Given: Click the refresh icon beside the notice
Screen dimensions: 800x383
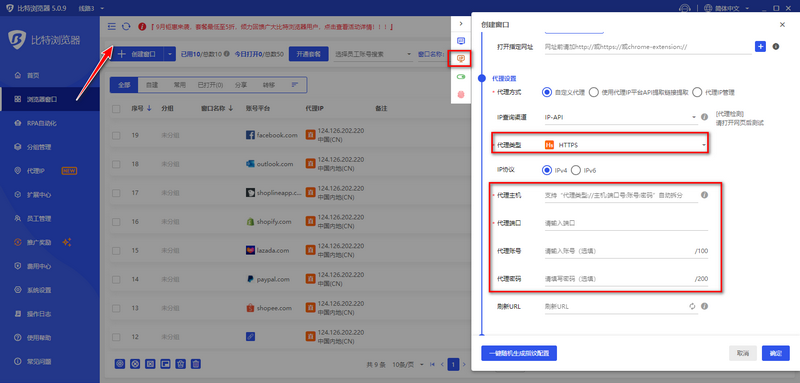Looking at the screenshot, I should tap(126, 27).
